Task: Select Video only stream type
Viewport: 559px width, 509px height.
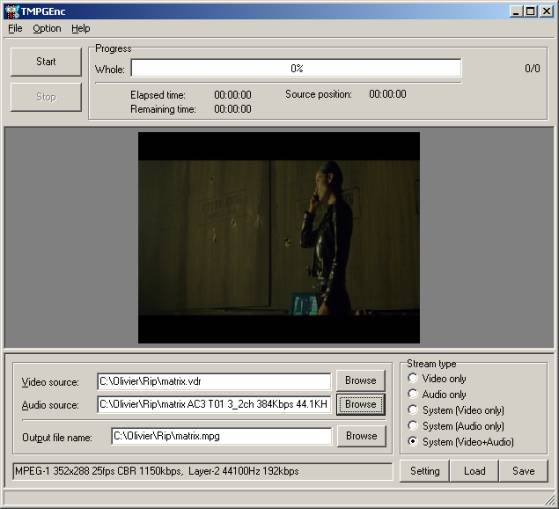Action: [x=437, y=378]
